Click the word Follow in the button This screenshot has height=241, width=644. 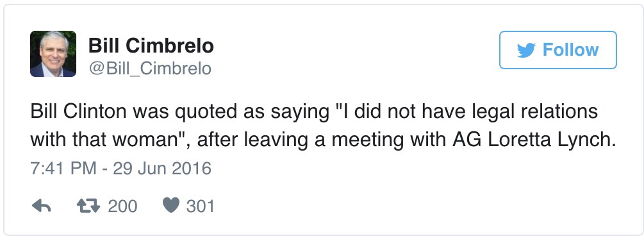pyautogui.click(x=570, y=50)
